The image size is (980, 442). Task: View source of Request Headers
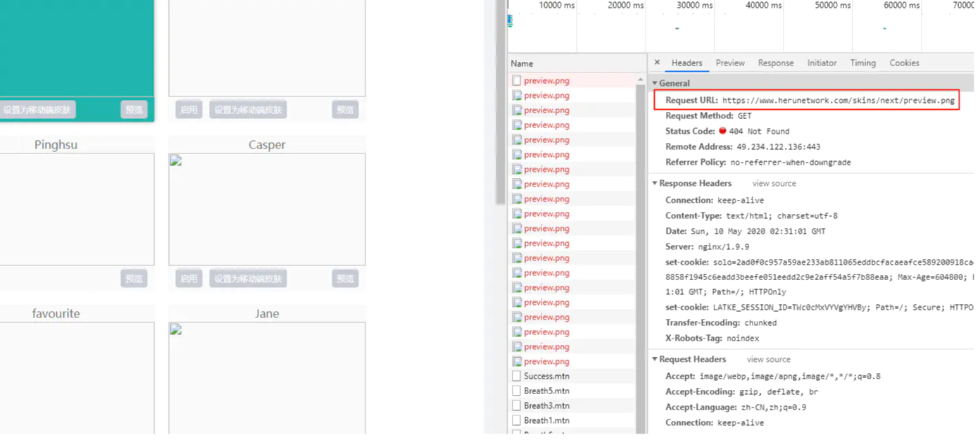tap(768, 359)
